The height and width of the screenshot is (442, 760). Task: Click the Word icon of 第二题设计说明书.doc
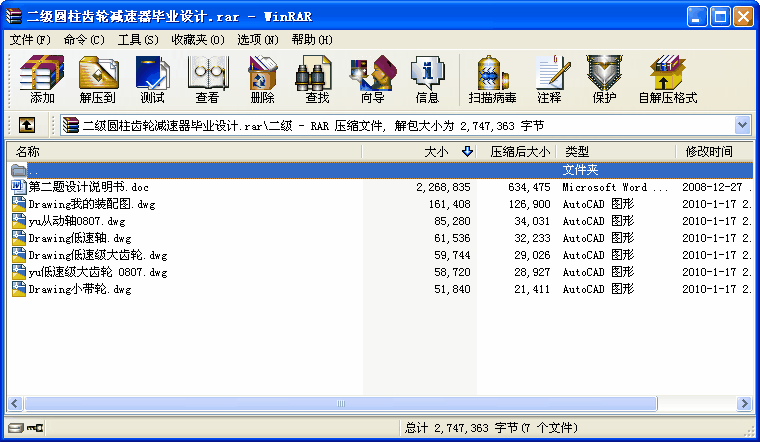(x=18, y=187)
